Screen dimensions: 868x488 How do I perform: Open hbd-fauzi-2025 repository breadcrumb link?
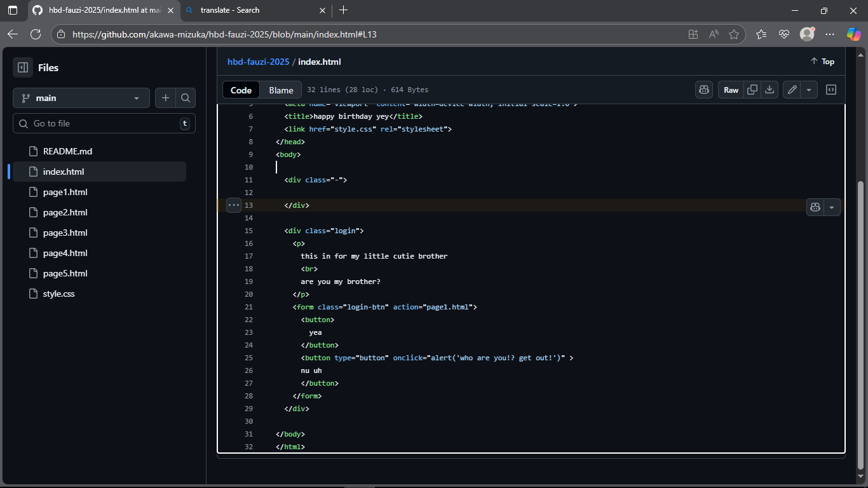258,62
